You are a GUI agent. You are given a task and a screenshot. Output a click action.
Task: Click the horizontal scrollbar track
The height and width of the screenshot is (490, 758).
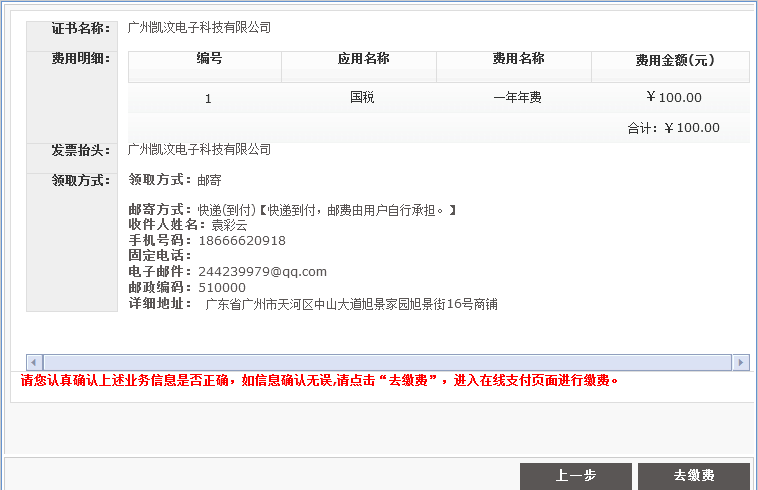click(387, 362)
